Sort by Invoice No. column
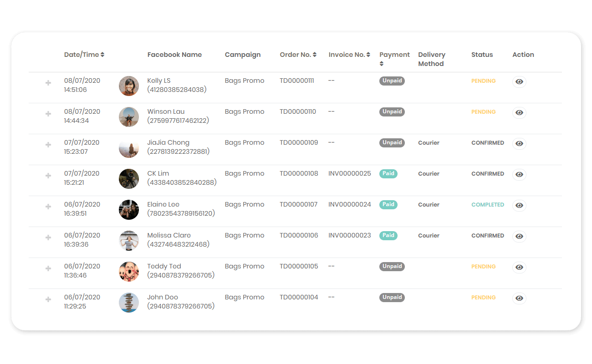 point(349,55)
